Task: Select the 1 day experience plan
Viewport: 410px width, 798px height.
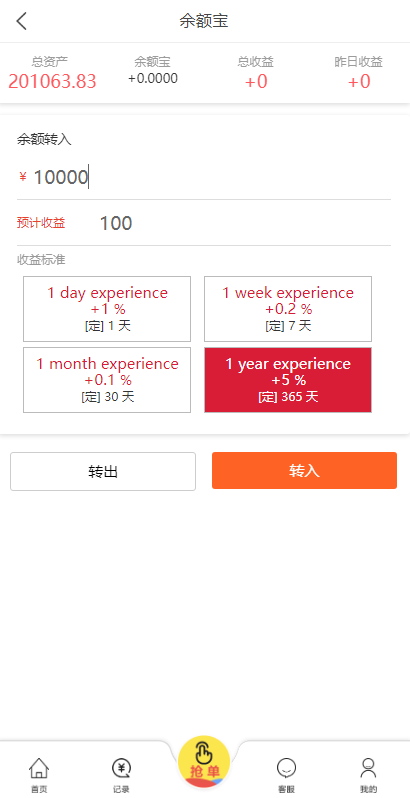Action: pos(107,309)
